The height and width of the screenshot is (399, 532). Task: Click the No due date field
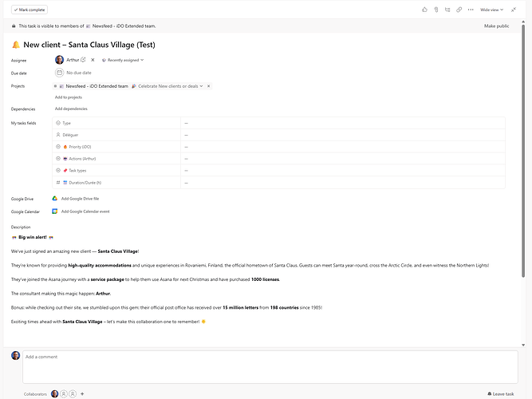pyautogui.click(x=79, y=73)
